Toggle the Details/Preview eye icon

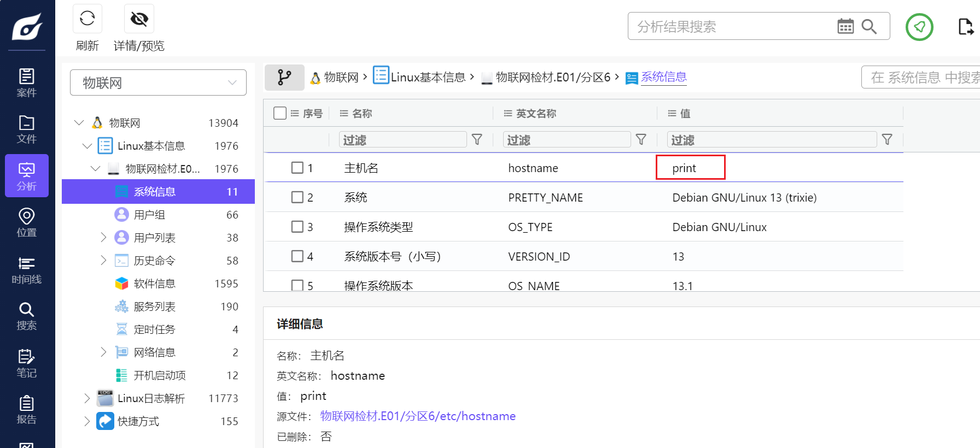click(139, 19)
